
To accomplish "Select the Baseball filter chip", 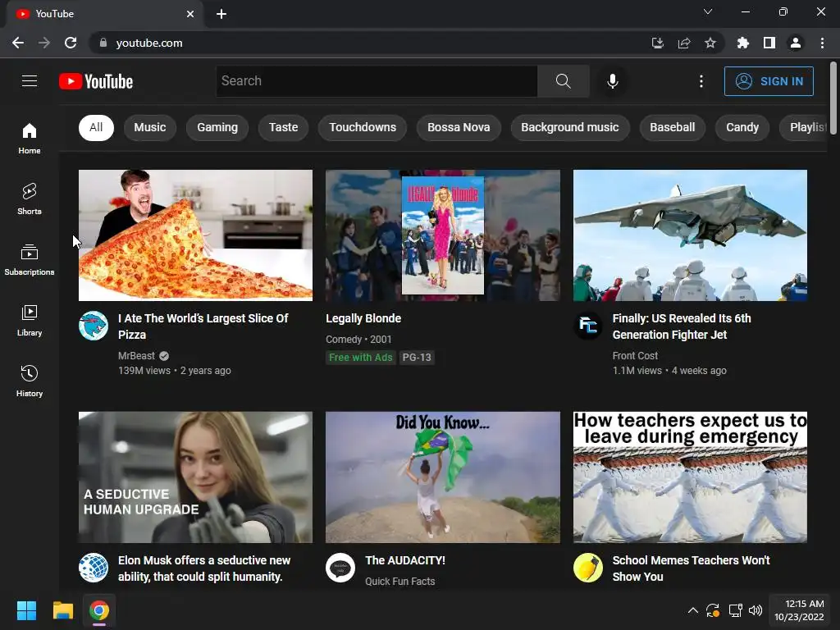I will pyautogui.click(x=673, y=127).
